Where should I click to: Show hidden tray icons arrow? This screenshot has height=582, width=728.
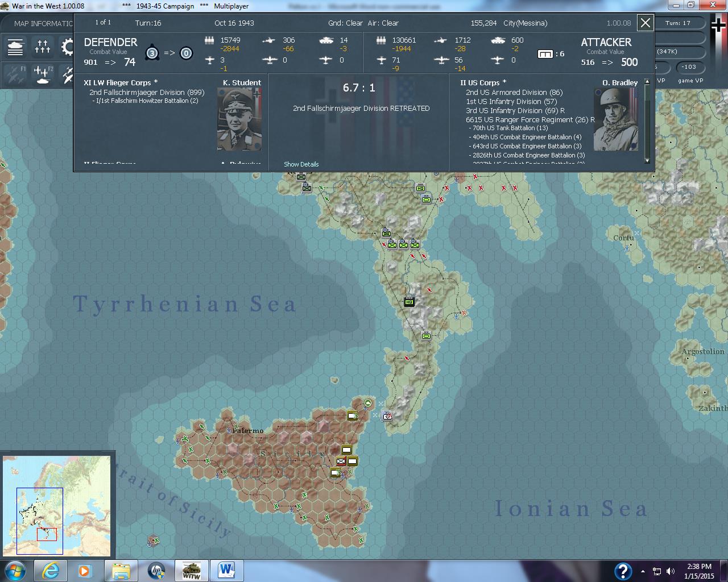tap(643, 571)
